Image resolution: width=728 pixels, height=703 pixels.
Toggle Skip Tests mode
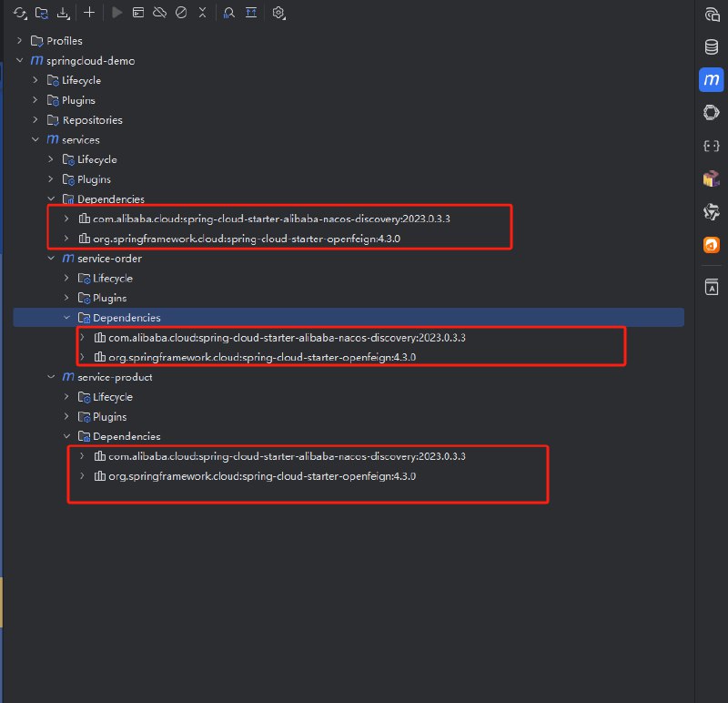point(180,13)
